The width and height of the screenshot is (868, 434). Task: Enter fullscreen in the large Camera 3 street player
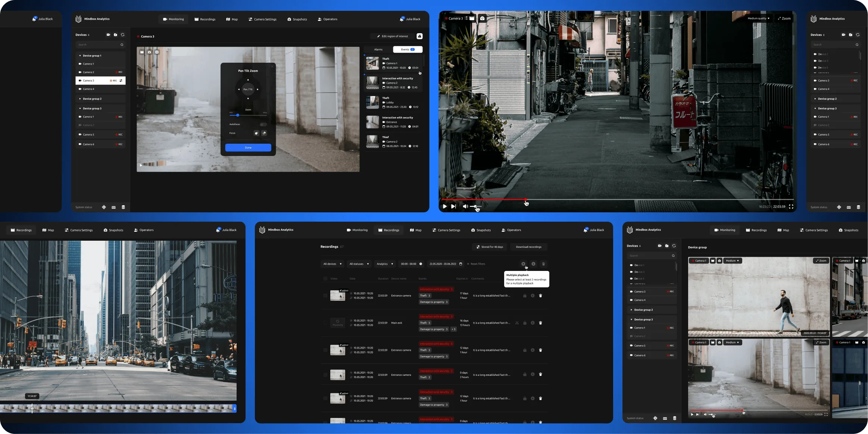(791, 206)
